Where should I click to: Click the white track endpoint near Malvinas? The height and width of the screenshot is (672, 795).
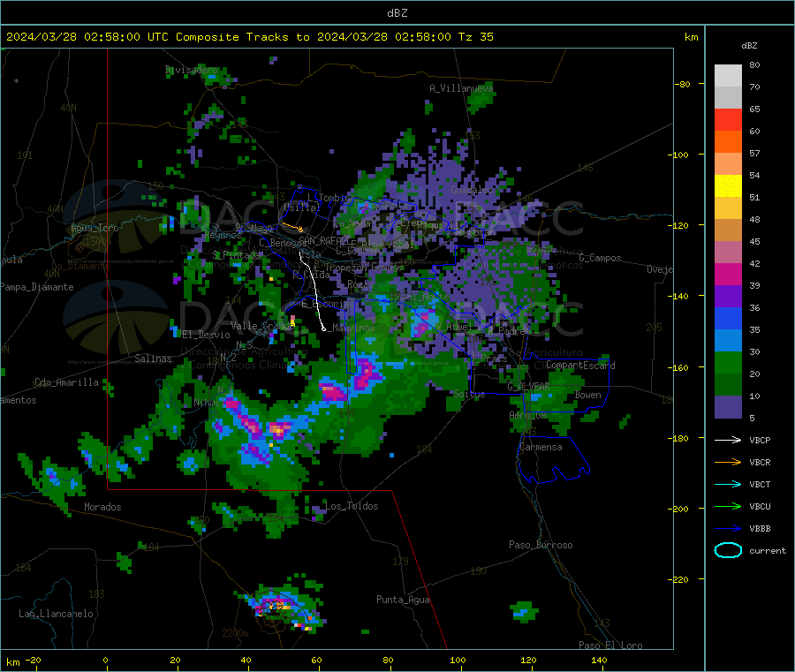324,328
